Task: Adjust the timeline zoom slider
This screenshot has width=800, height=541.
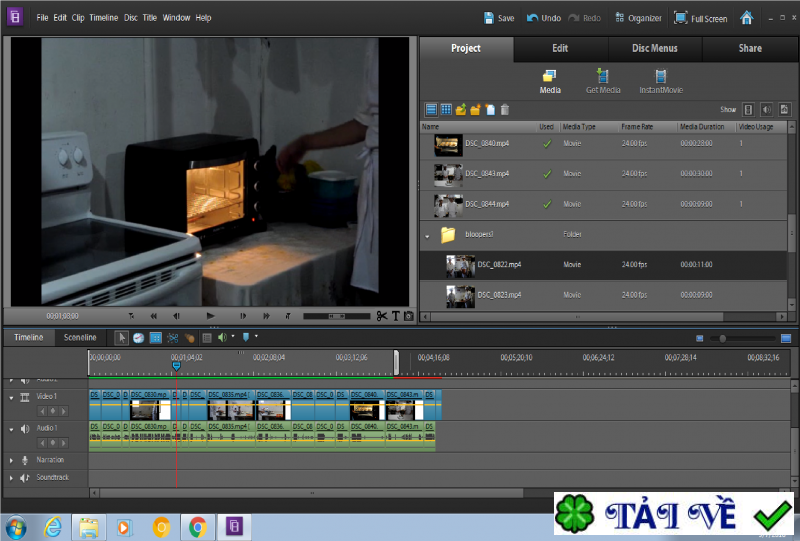Action: click(x=723, y=338)
